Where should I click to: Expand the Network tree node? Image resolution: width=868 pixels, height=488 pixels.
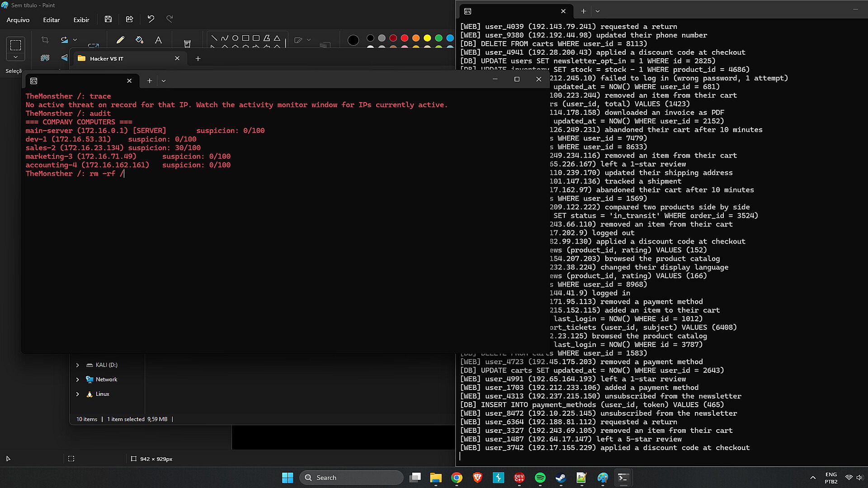77,380
